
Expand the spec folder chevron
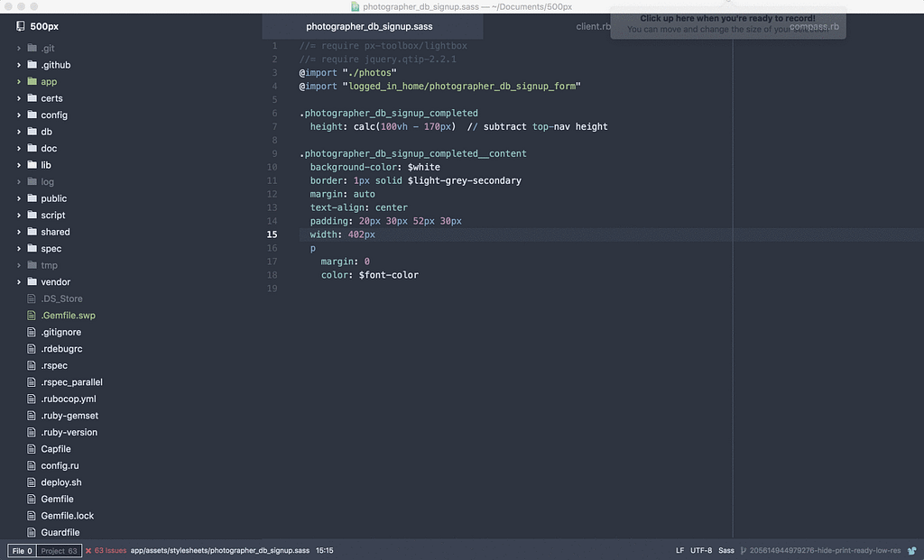pyautogui.click(x=19, y=249)
